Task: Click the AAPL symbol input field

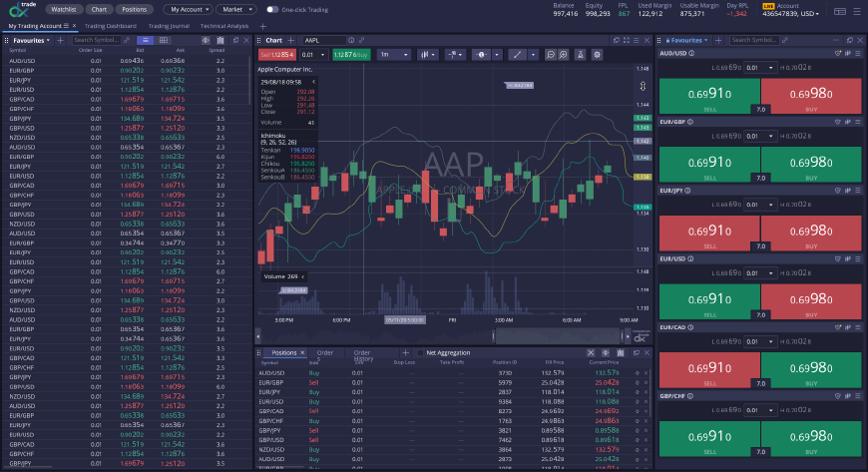Action: (324, 41)
